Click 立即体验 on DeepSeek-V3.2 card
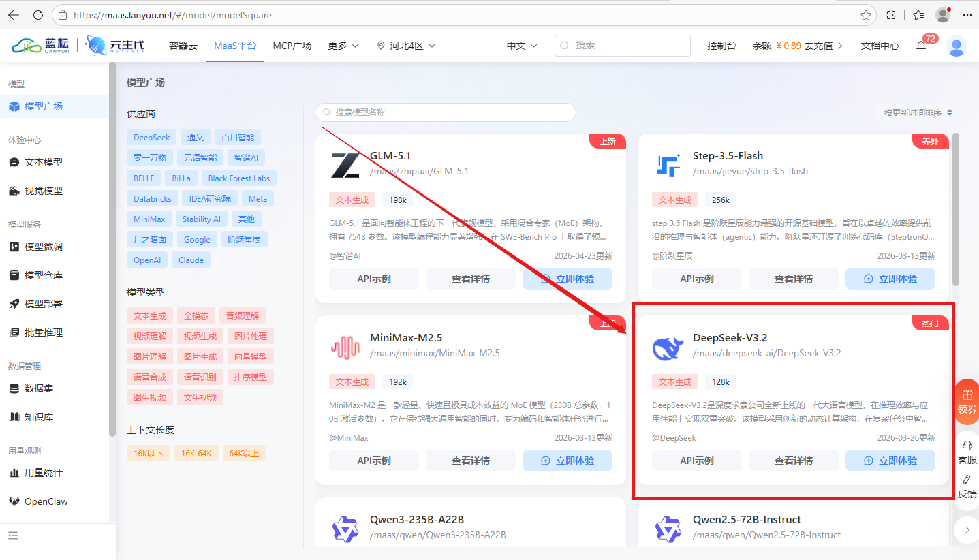The width and height of the screenshot is (979, 560). 890,461
